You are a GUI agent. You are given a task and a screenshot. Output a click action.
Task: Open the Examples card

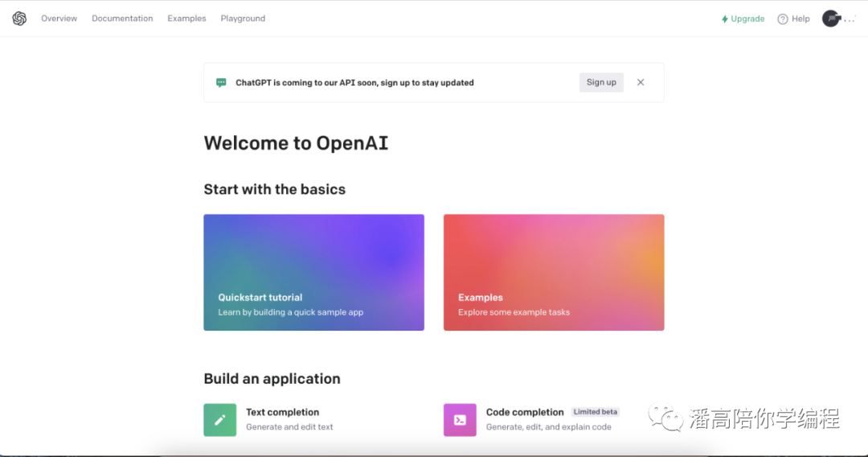tap(554, 273)
